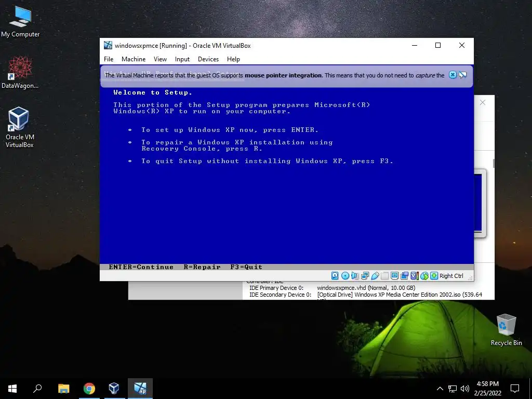Select Oracle VM VirtualBox desktop shortcut
Viewport: 532px width, 399px height.
[19, 127]
